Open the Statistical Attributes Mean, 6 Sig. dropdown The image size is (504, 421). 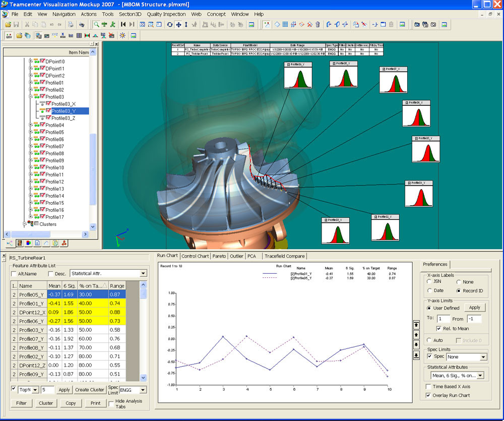[457, 375]
